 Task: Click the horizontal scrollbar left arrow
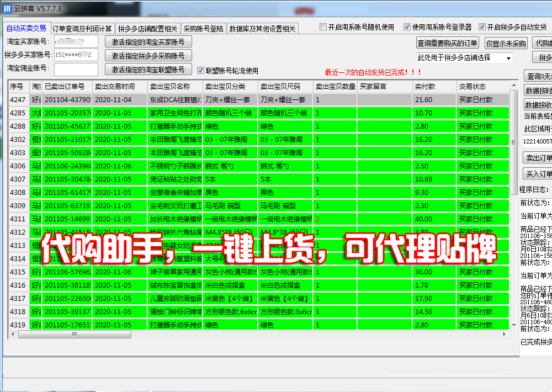point(13,334)
